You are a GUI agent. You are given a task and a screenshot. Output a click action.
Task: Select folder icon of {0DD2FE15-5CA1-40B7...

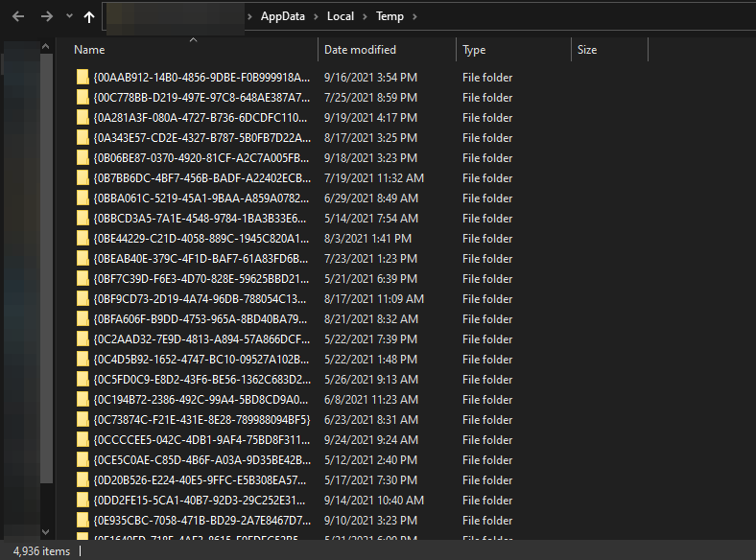pos(83,501)
